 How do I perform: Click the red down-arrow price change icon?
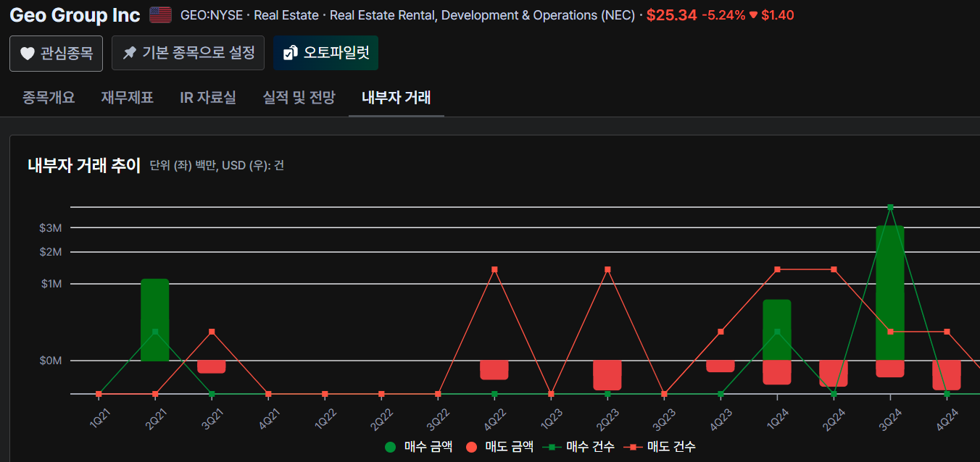[x=753, y=14]
